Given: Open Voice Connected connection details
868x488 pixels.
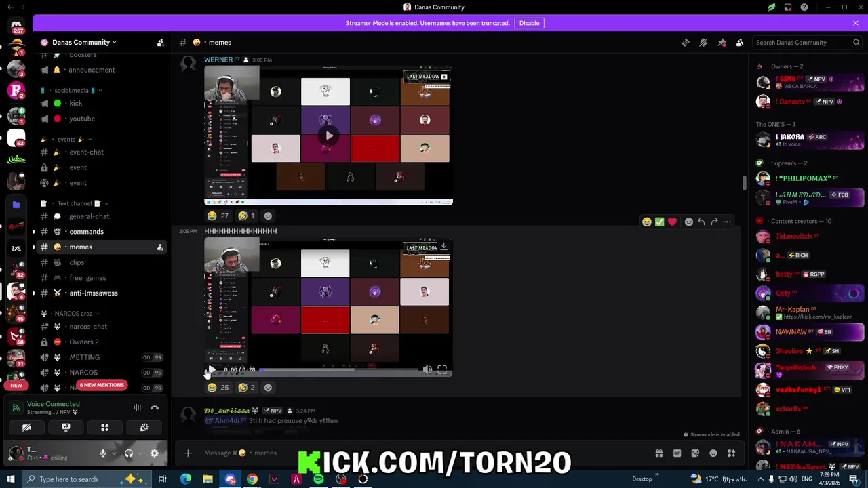Looking at the screenshot, I should point(54,404).
